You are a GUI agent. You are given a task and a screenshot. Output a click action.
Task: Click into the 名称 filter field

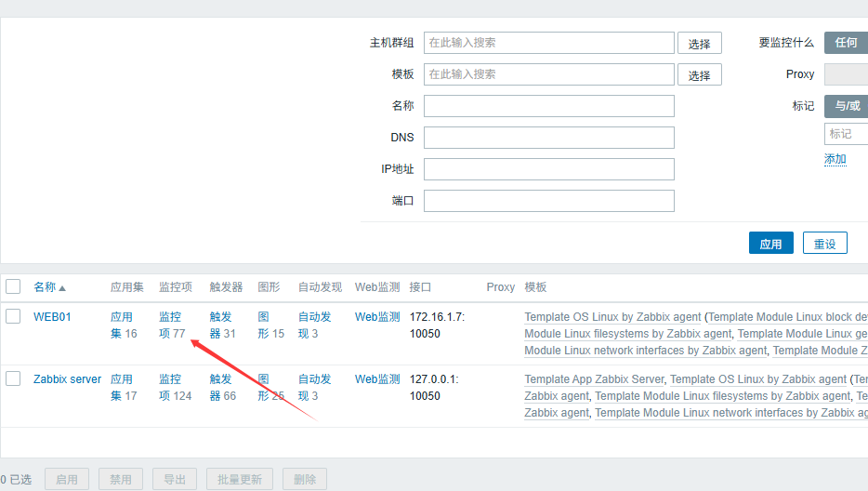pos(548,106)
